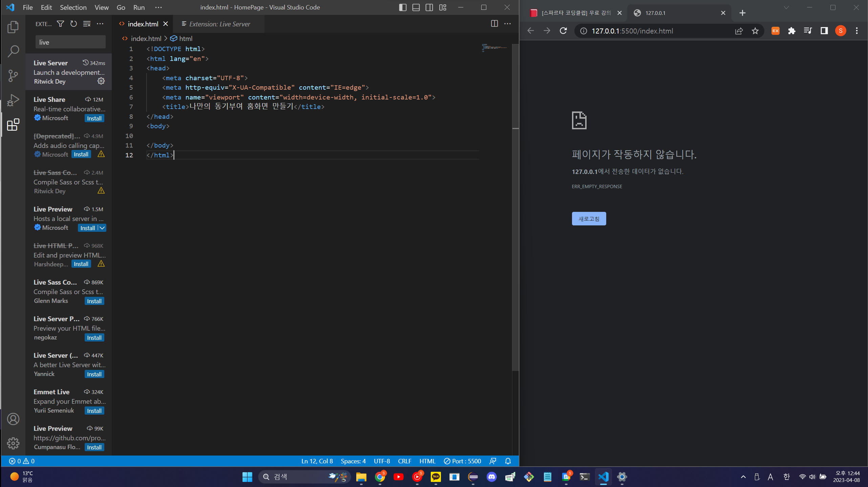Show hidden menu items ellipsis

coord(158,7)
